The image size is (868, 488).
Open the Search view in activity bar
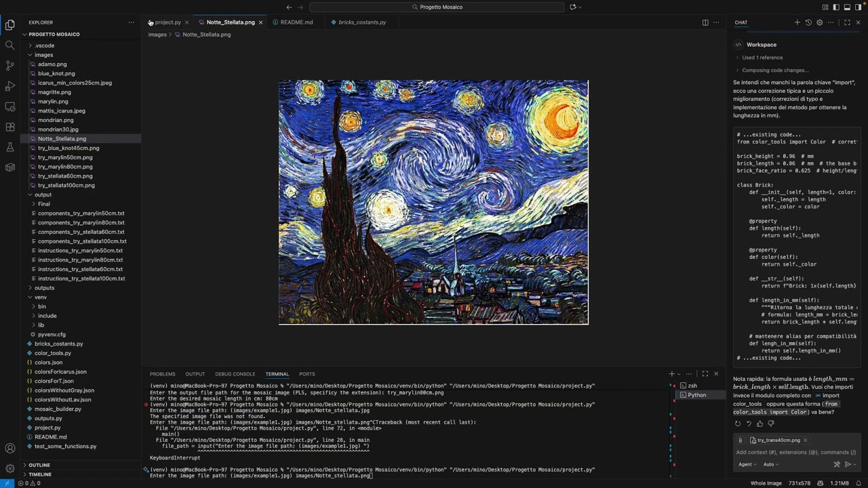pyautogui.click(x=10, y=45)
